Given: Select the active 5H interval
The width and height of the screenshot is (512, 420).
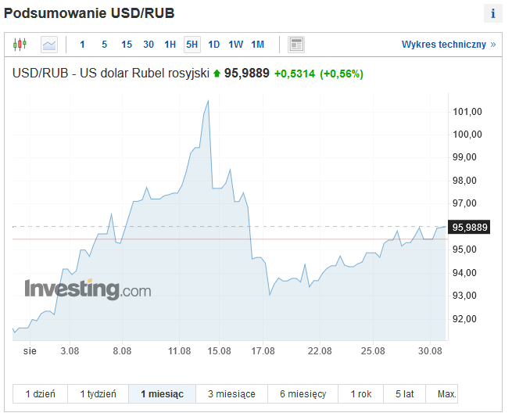Looking at the screenshot, I should pos(192,45).
